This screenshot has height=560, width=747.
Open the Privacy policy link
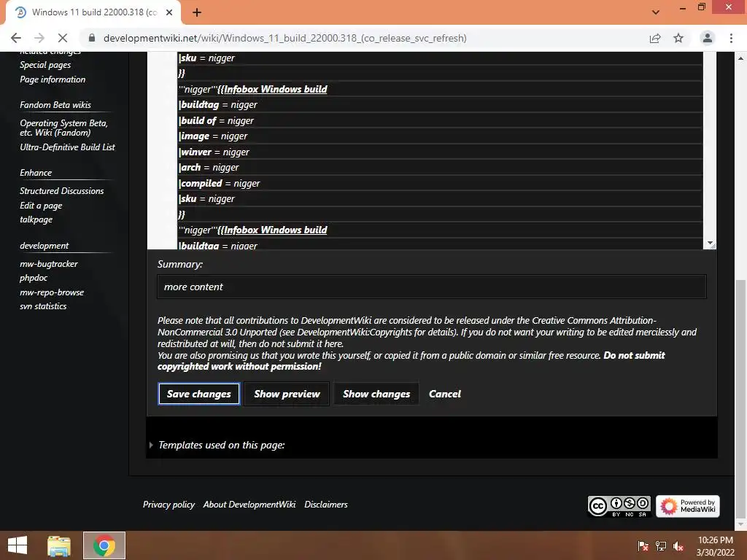click(169, 505)
